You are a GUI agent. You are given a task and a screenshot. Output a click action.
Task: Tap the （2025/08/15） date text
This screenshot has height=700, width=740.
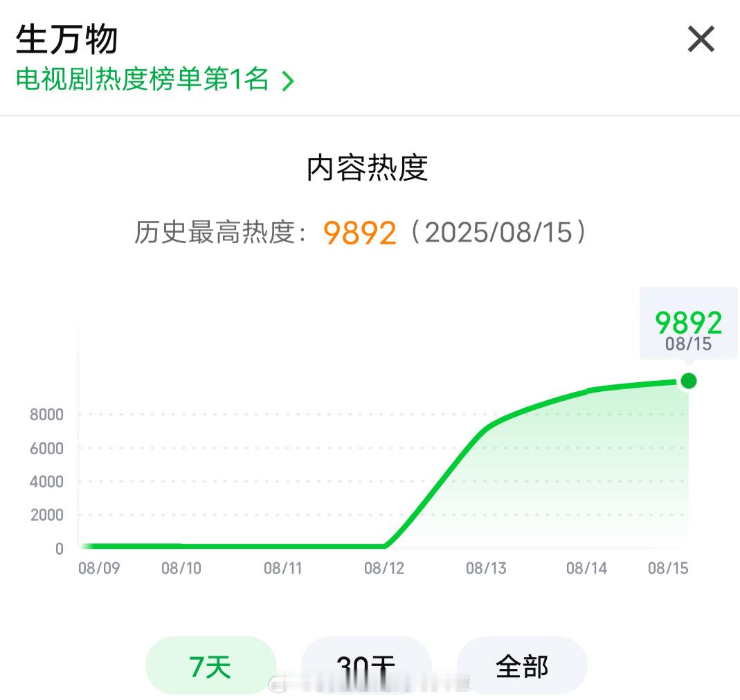pos(499,232)
